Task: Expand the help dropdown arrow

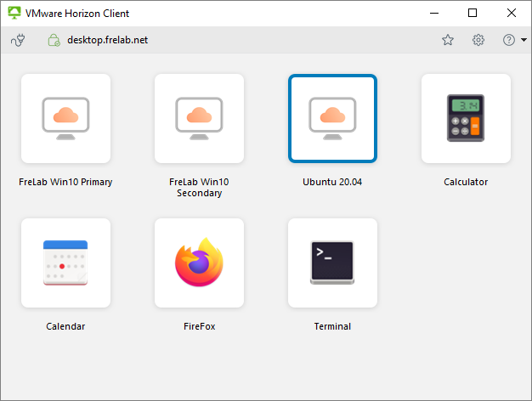Action: pyautogui.click(x=524, y=40)
